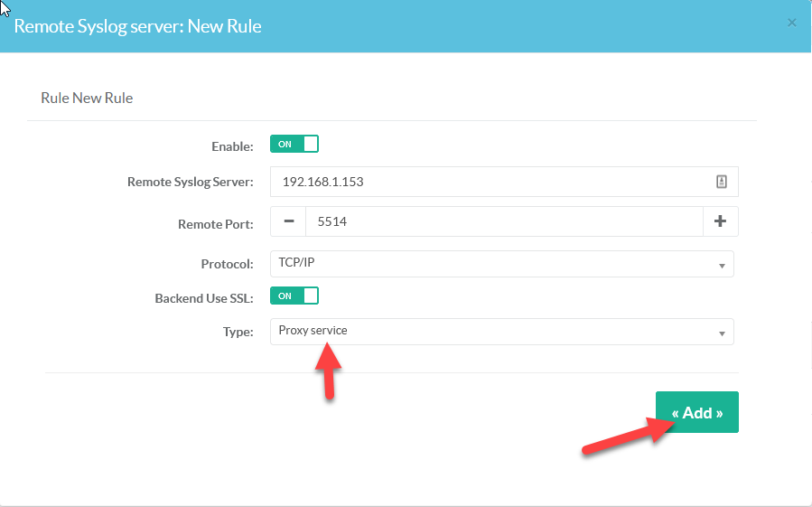Click the Remote Syslog Server label
The height and width of the screenshot is (507, 812).
191,182
